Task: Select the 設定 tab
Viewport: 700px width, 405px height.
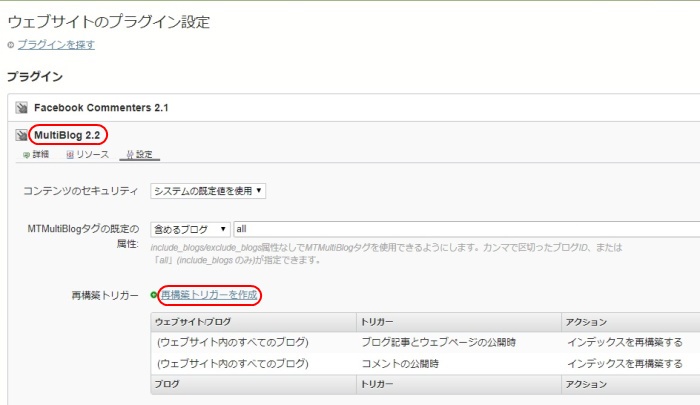Action: (x=139, y=154)
